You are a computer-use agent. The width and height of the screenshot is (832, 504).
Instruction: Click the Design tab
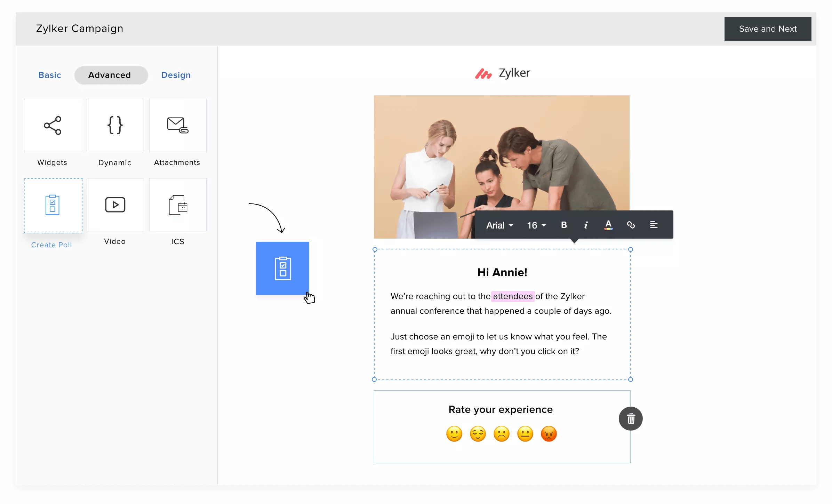(x=176, y=75)
